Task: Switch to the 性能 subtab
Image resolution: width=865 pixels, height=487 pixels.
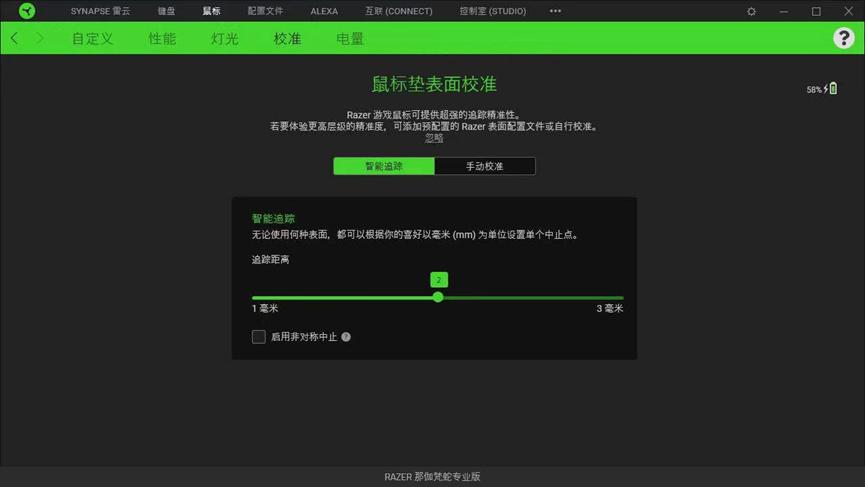Action: [162, 39]
